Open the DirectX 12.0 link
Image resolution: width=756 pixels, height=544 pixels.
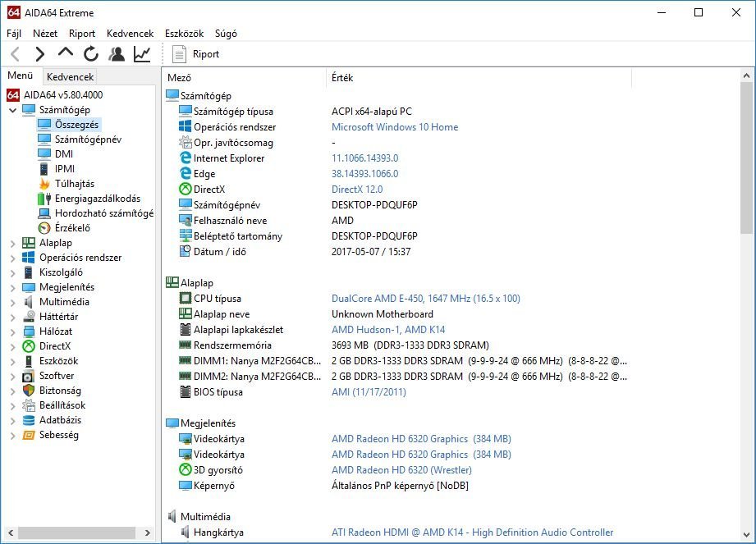[x=357, y=190]
